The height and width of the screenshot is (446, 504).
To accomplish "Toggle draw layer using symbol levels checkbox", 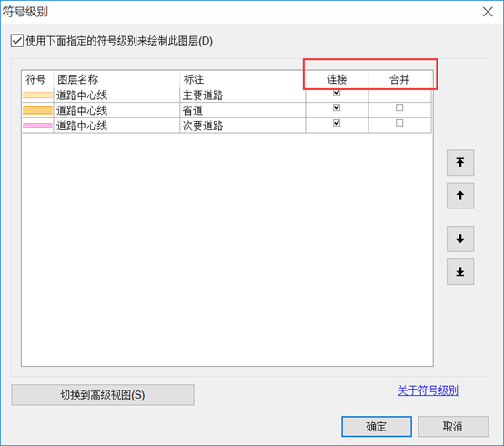I will [16, 41].
